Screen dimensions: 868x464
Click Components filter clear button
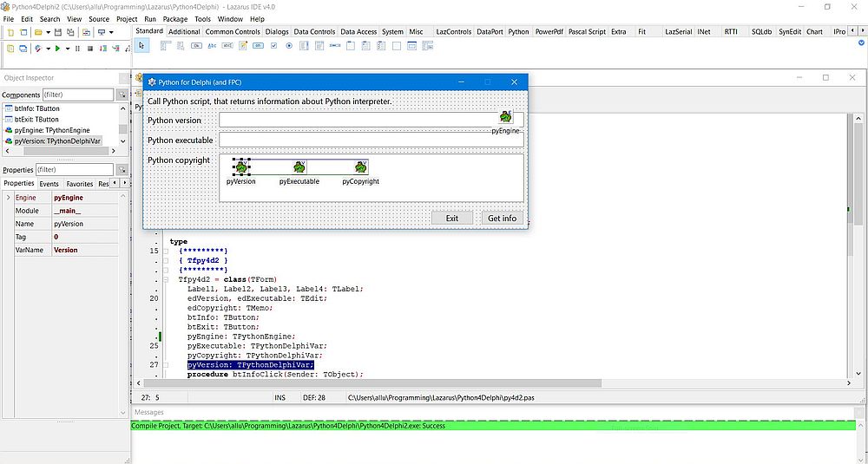tap(122, 95)
